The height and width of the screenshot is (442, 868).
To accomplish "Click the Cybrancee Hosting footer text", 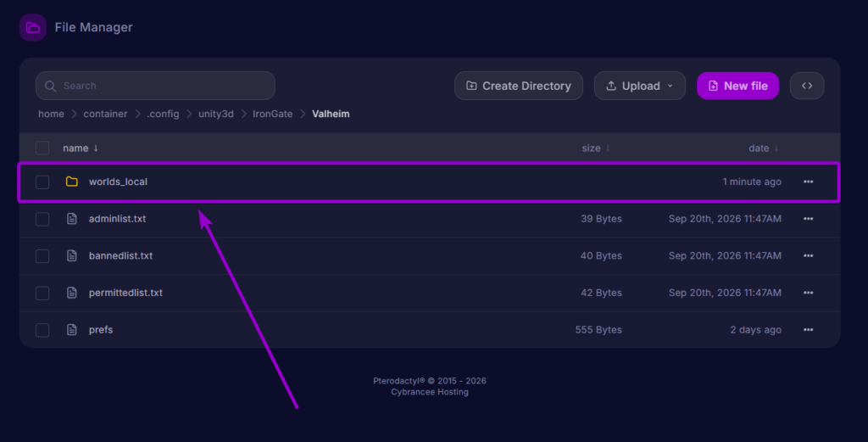I will [430, 392].
